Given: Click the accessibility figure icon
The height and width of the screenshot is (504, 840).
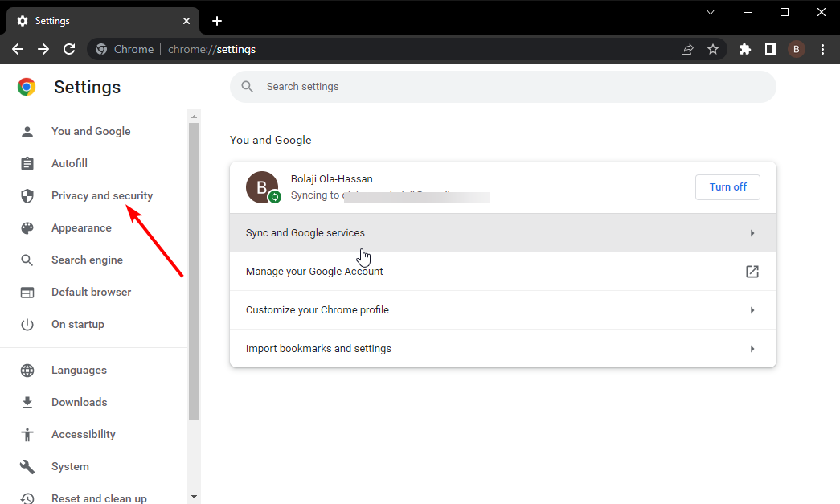Looking at the screenshot, I should tap(27, 434).
